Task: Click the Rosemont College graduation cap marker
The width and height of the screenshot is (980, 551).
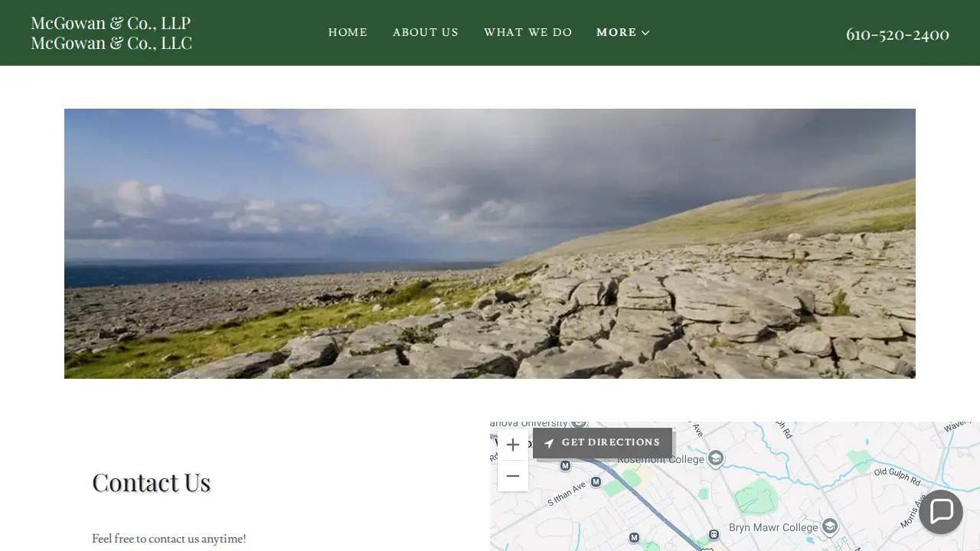Action: [x=715, y=458]
